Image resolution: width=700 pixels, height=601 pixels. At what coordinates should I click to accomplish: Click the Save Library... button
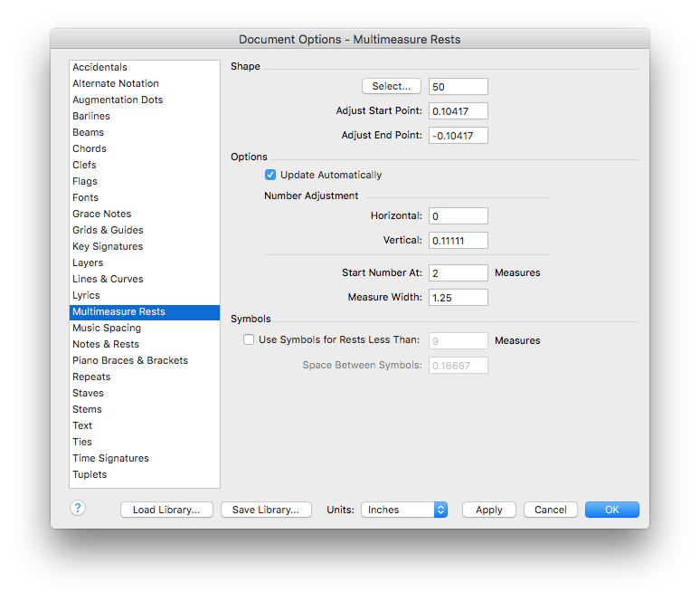point(266,510)
